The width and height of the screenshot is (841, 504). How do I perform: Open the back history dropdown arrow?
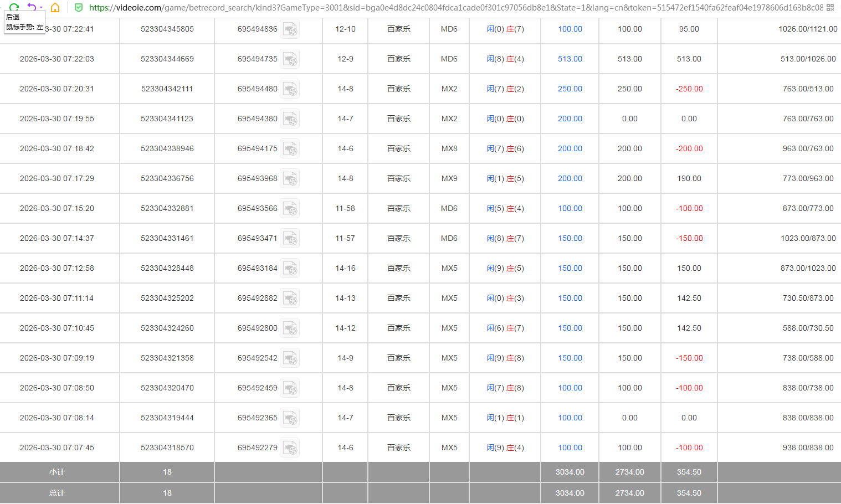41,8
